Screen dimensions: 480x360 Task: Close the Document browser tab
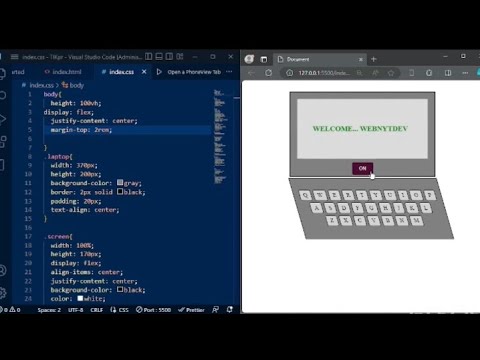point(361,59)
